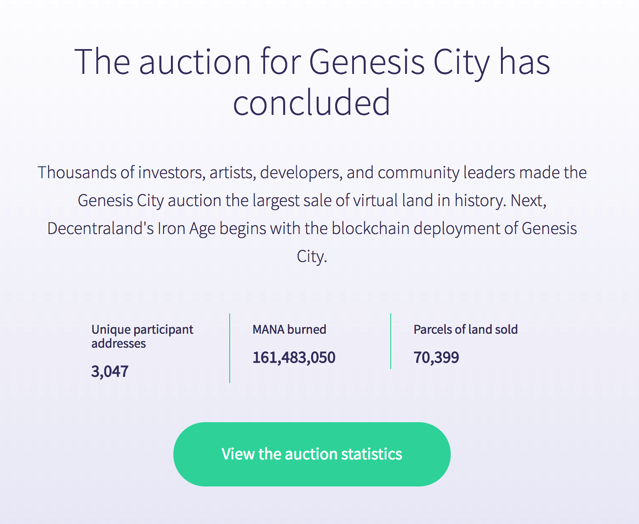Select the phrase "Iron Age" in the paragraph

point(186,229)
